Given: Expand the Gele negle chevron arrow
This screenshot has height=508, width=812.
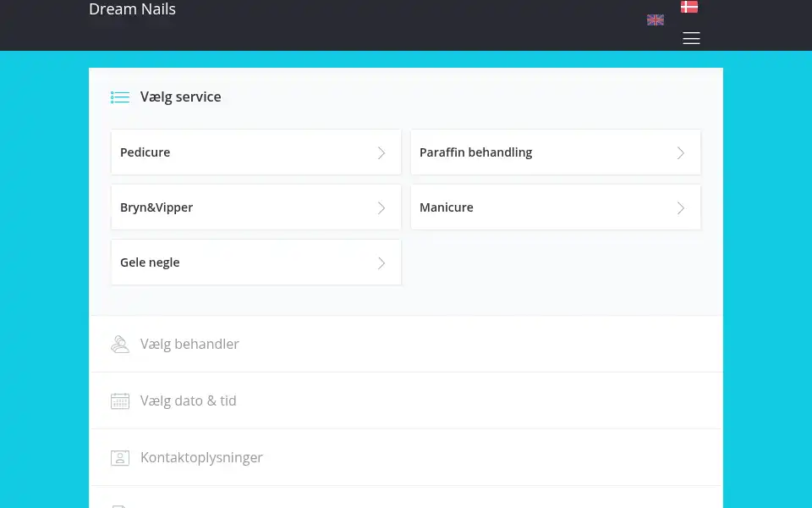Looking at the screenshot, I should pyautogui.click(x=381, y=262).
